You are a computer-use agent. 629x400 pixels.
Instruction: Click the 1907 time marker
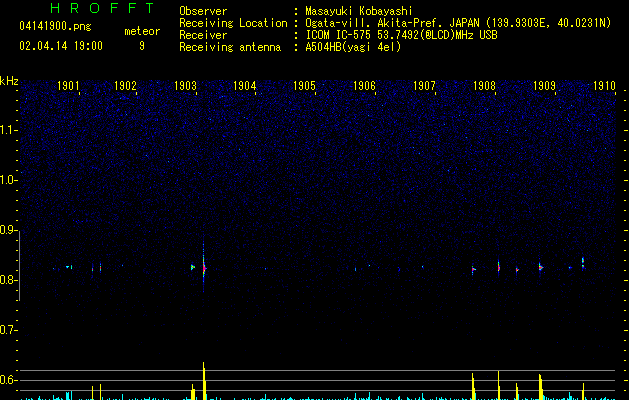click(x=424, y=86)
